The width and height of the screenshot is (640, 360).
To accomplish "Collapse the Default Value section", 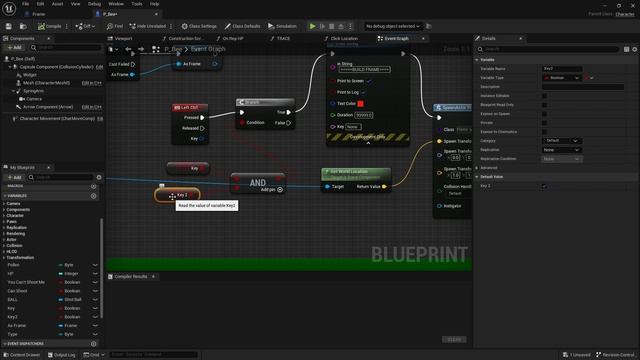I will [x=477, y=177].
